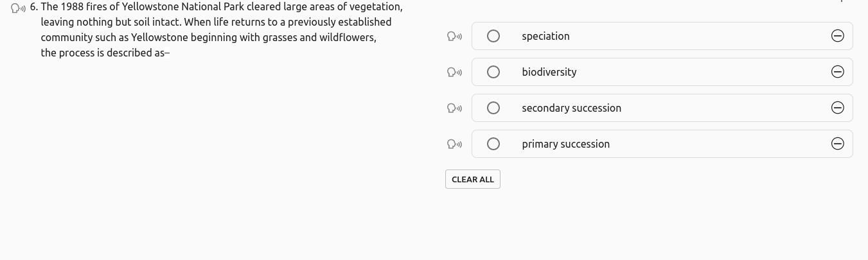This screenshot has width=868, height=260.
Task: Play audio for primary succession answer
Action: [x=454, y=144]
